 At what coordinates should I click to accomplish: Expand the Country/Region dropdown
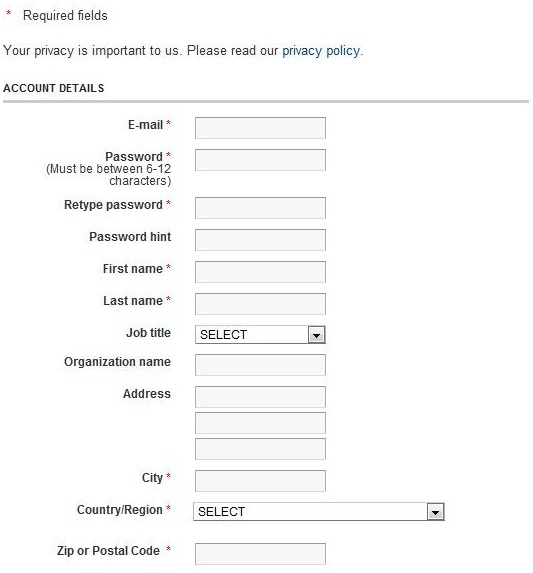click(319, 512)
